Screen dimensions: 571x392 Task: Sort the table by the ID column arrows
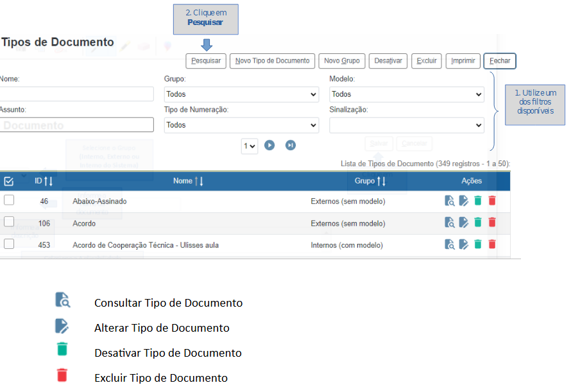[x=48, y=182]
